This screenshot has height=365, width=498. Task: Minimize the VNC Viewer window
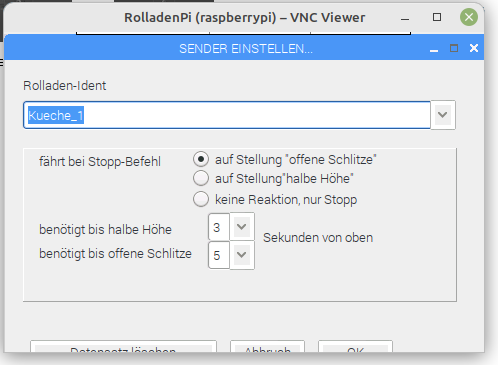(x=405, y=19)
